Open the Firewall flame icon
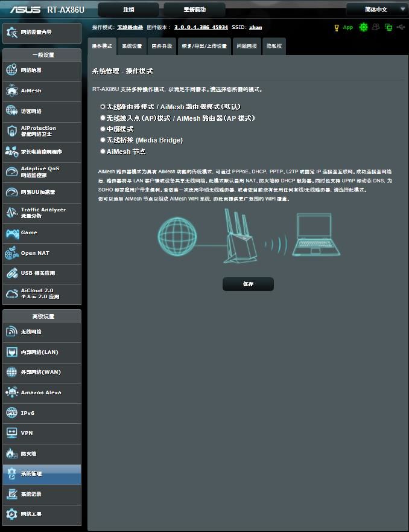The height and width of the screenshot is (532, 409). coord(12,453)
